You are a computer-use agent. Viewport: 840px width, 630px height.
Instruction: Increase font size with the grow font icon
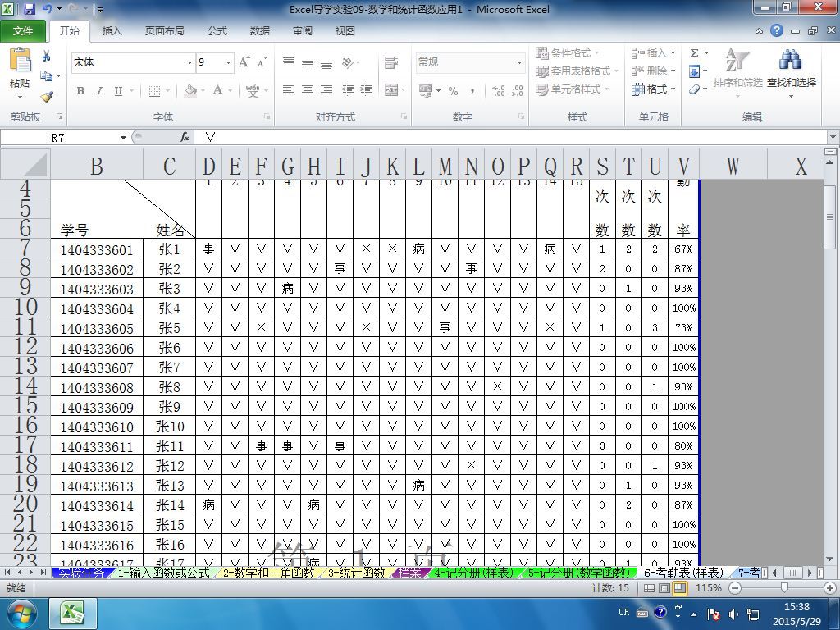(244, 62)
